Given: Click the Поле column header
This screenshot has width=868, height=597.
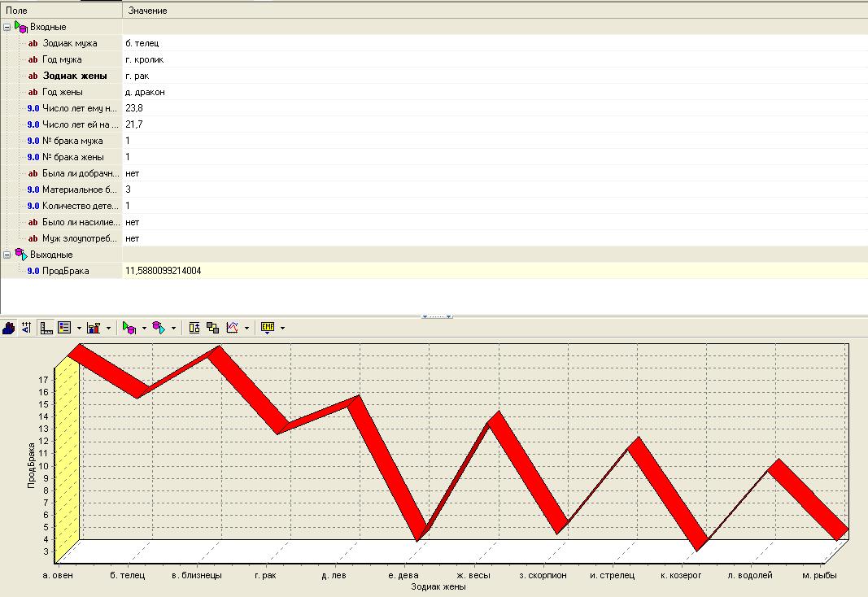Looking at the screenshot, I should coord(17,11).
